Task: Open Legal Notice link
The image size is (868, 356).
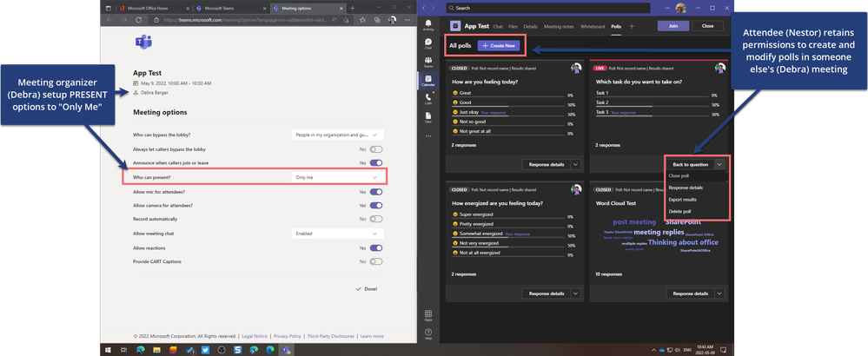Action: coord(254,336)
